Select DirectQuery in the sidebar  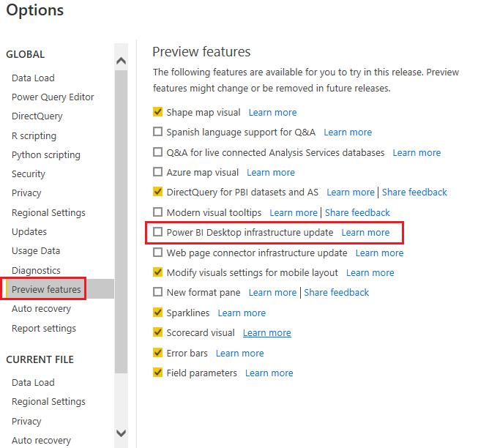[x=37, y=116]
